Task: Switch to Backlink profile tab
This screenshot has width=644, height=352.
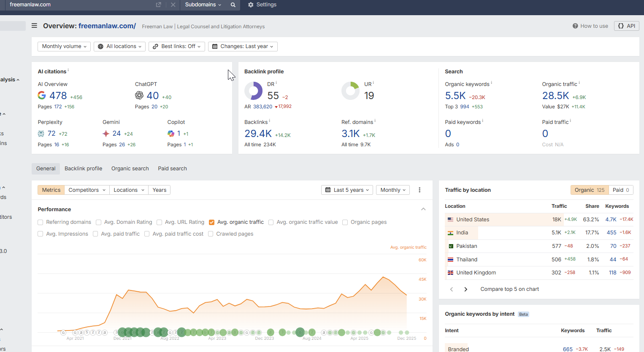Action: pos(84,169)
